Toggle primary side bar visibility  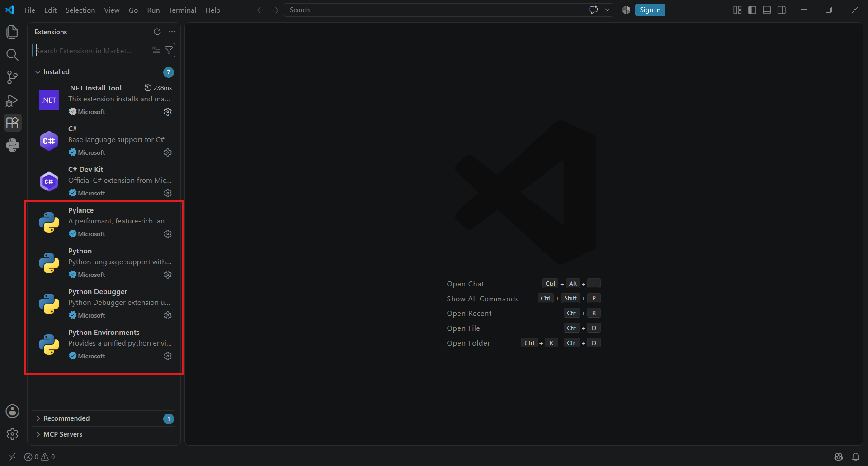(752, 10)
